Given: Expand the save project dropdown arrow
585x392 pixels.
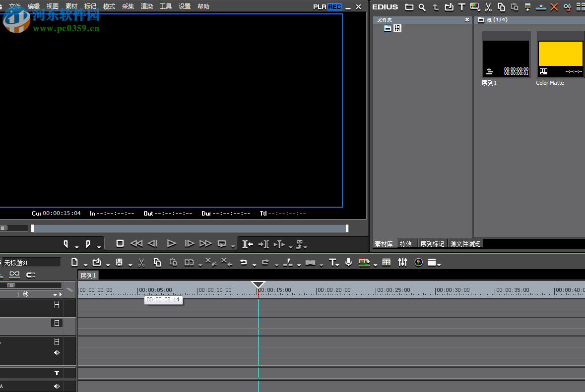Looking at the screenshot, I should point(130,265).
